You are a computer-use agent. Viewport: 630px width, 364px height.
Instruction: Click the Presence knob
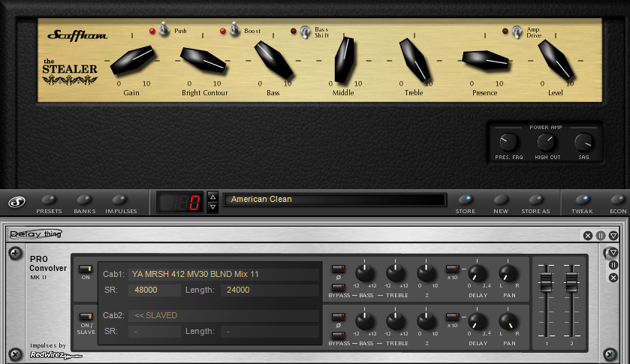(x=485, y=60)
